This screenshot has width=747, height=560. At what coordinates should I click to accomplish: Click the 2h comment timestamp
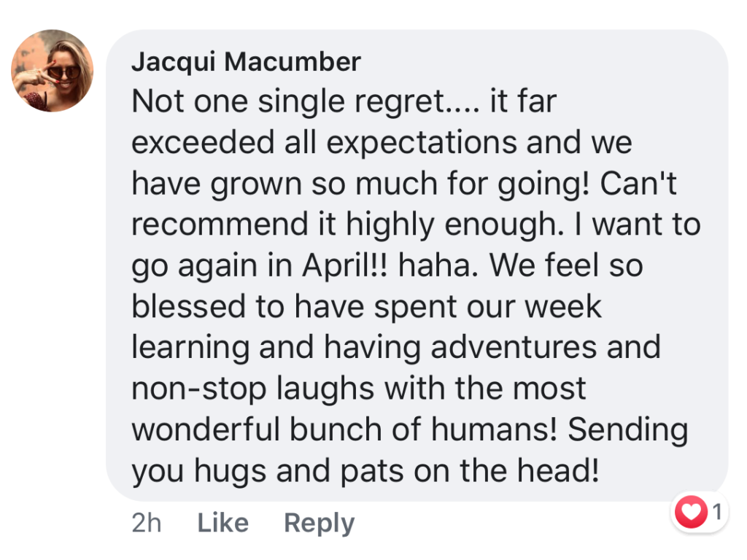click(146, 523)
